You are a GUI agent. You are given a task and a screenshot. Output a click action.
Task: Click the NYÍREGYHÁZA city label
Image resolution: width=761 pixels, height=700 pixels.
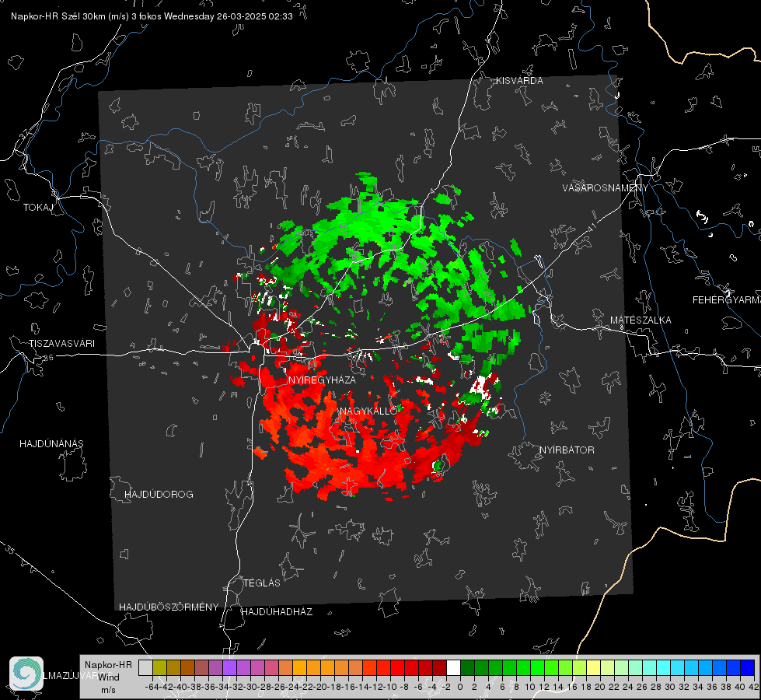click(322, 380)
